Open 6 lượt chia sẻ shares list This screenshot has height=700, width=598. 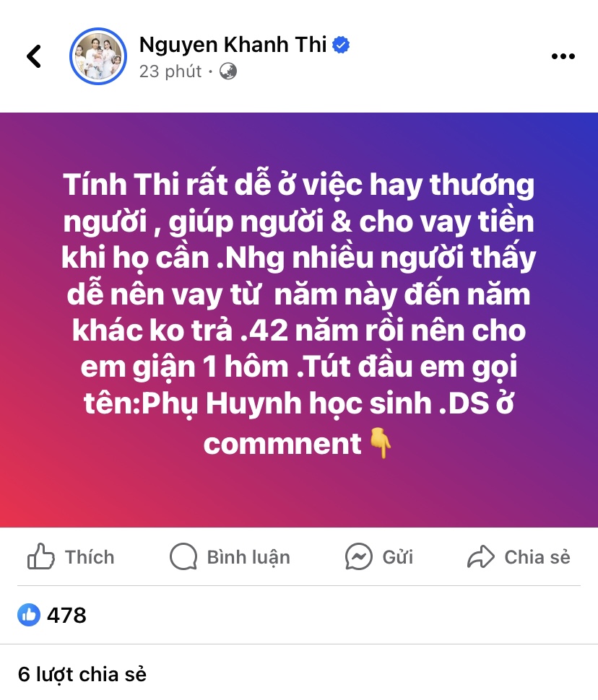82,674
